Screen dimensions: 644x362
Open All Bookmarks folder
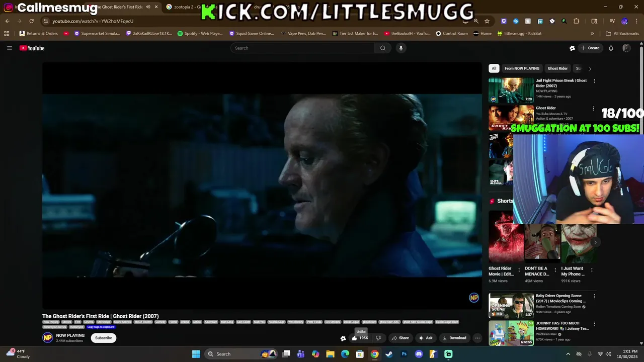point(622,34)
